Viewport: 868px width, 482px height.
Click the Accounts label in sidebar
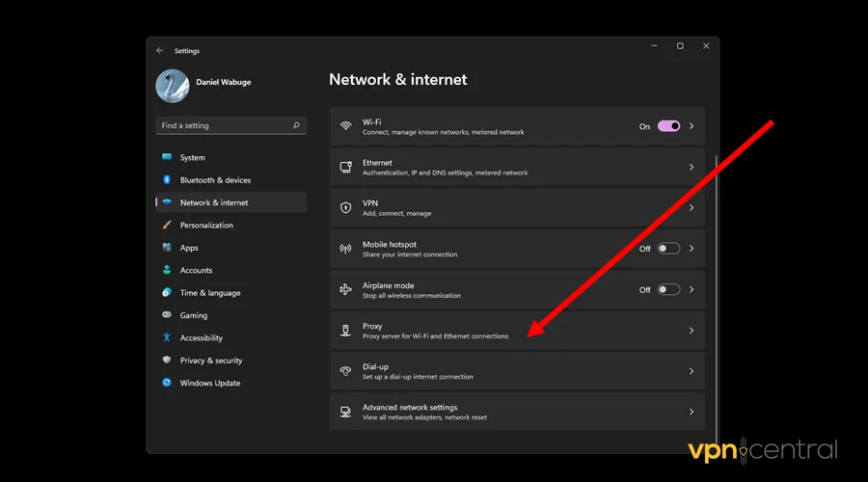pos(196,270)
